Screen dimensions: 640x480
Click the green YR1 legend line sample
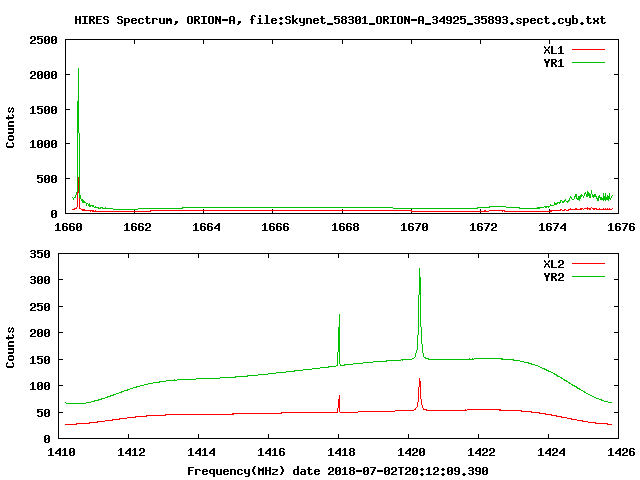pyautogui.click(x=588, y=63)
